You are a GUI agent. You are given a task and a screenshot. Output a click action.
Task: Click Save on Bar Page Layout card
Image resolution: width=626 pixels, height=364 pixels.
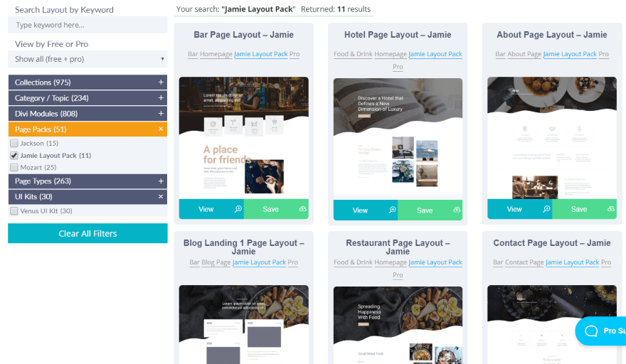(276, 209)
